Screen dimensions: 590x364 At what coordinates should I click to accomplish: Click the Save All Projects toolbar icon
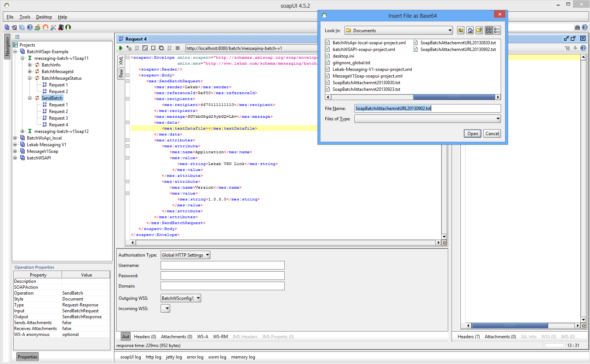pyautogui.click(x=22, y=27)
